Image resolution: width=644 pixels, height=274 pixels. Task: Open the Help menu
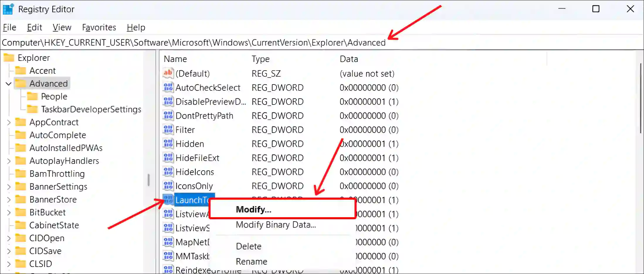pyautogui.click(x=136, y=28)
